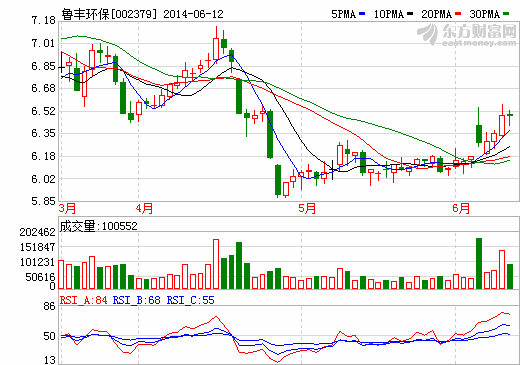The width and height of the screenshot is (520, 365).
Task: Click the stock title 鲁丰环保[002379]
Action: tap(109, 14)
